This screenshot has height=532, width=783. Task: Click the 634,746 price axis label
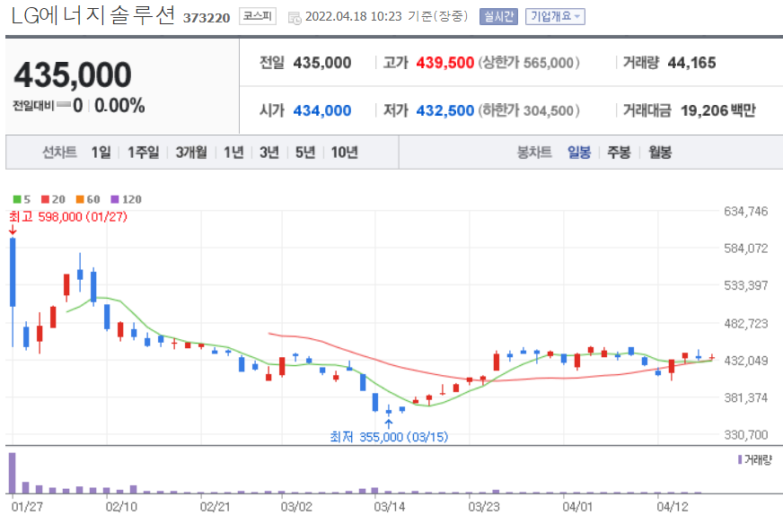(x=746, y=211)
